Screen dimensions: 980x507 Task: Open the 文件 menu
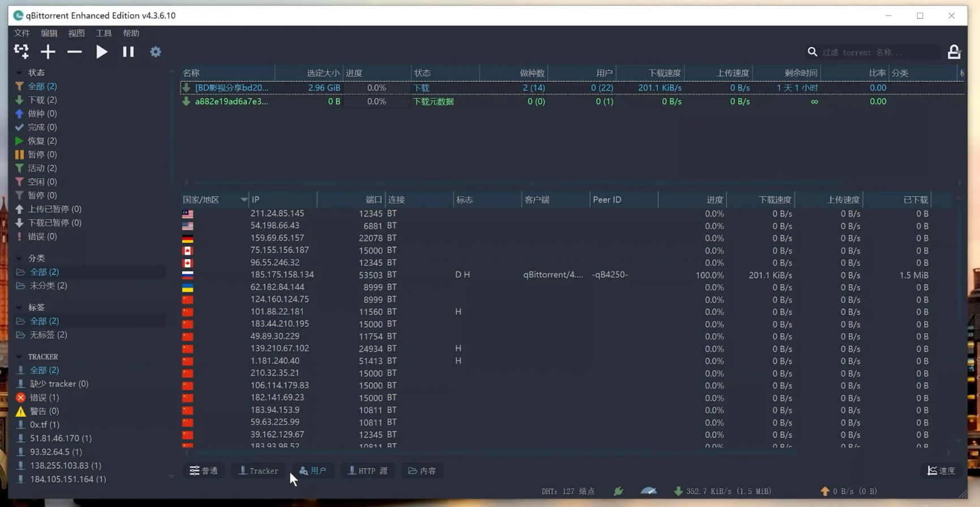click(22, 33)
